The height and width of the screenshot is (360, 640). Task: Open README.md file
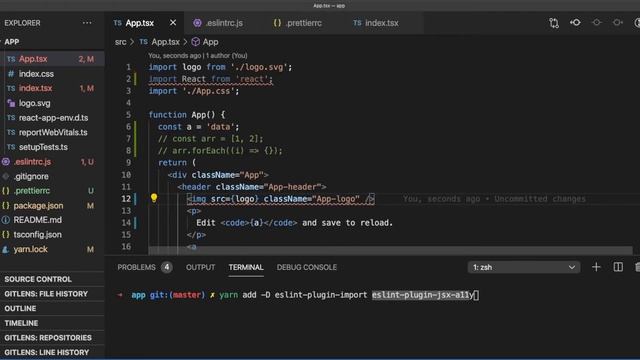(52, 220)
